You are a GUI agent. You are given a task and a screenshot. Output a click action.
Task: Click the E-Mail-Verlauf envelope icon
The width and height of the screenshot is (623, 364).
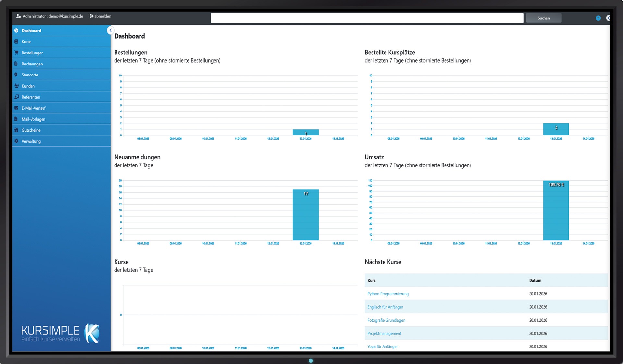[x=16, y=108]
